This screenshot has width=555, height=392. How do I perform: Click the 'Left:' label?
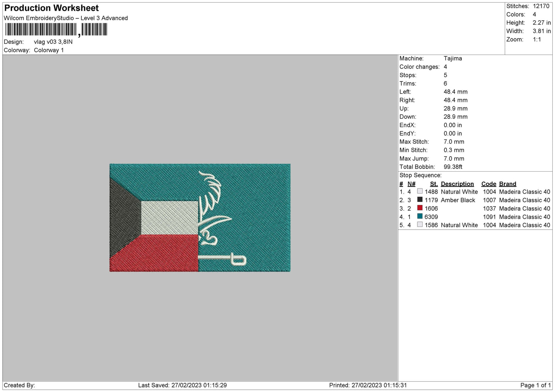[x=405, y=92]
